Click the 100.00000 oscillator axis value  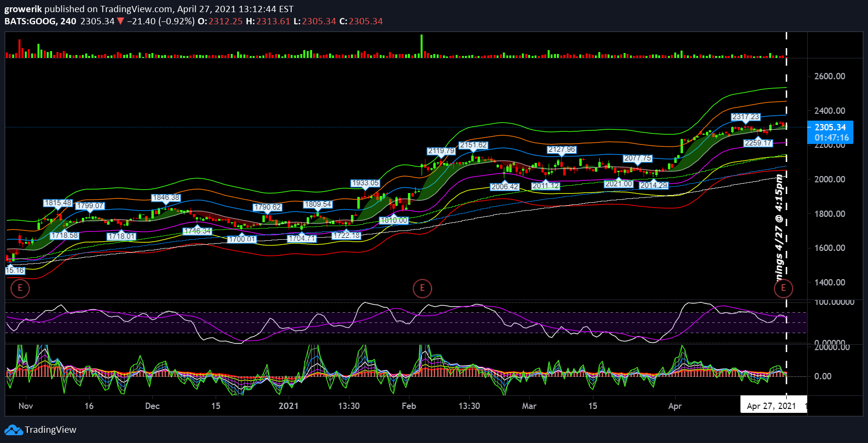click(x=834, y=302)
